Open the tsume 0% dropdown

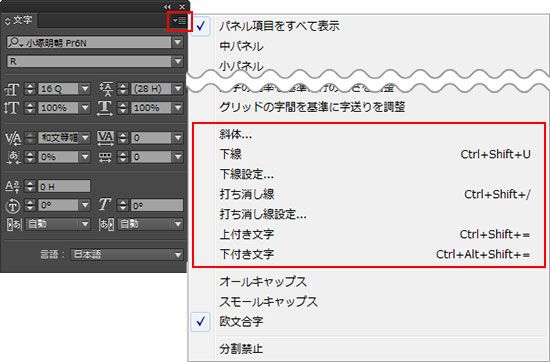coord(85,157)
